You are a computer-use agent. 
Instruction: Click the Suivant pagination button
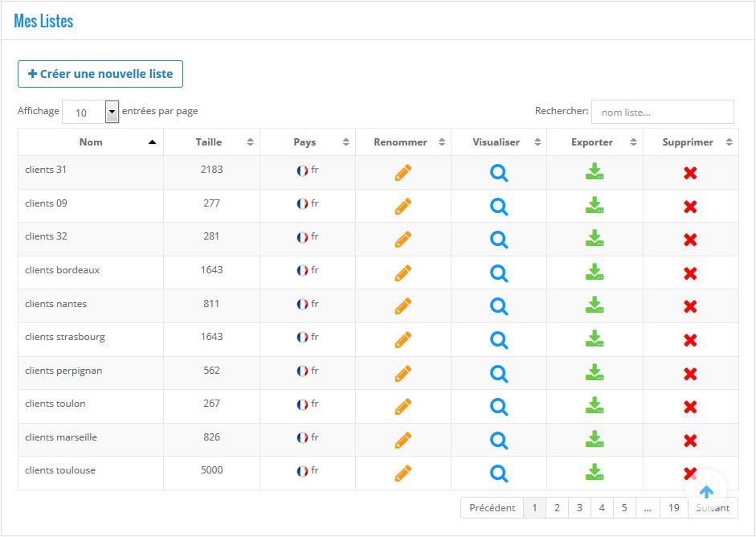click(713, 507)
